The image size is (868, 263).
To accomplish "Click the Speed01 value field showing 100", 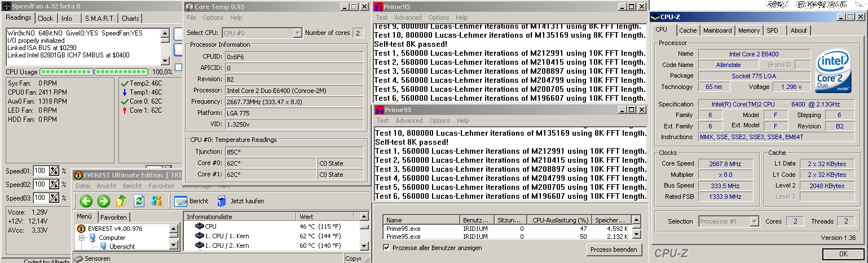I will [41, 171].
